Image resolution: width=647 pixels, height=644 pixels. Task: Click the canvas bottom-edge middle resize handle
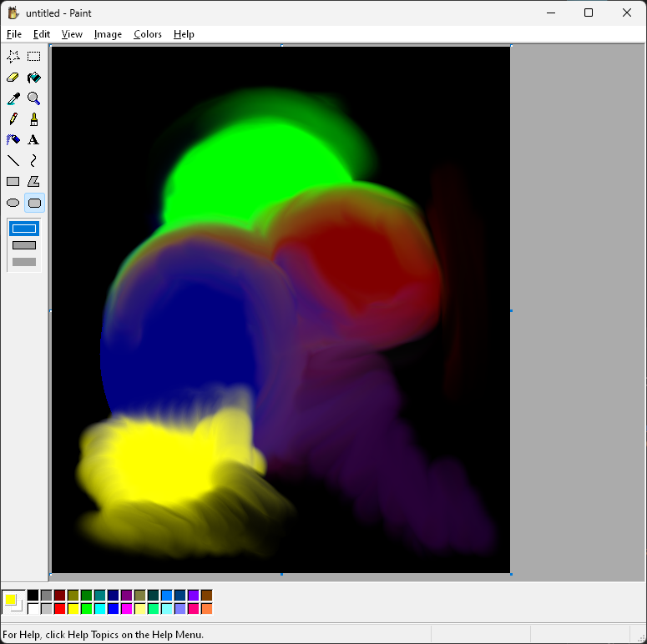point(282,574)
